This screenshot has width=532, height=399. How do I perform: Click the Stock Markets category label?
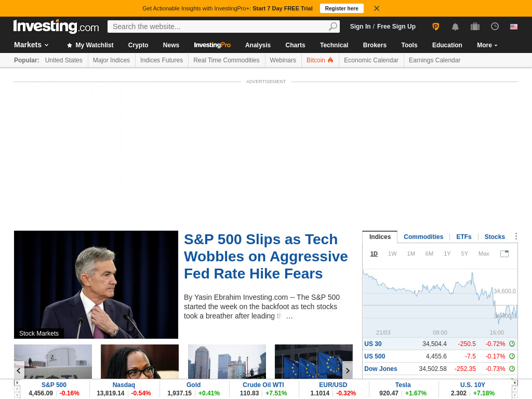pos(38,334)
